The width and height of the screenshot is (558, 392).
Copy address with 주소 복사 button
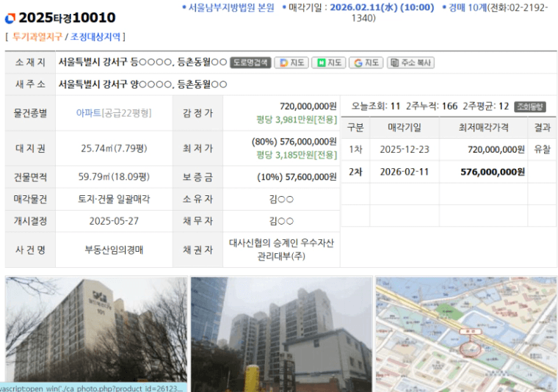tap(410, 62)
